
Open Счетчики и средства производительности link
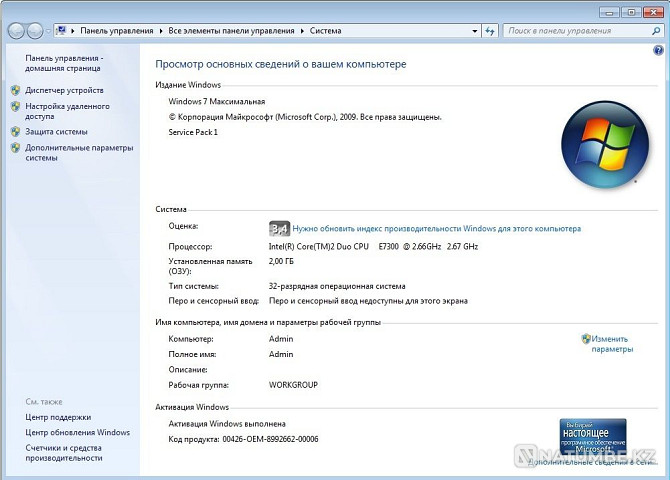pyautogui.click(x=64, y=453)
